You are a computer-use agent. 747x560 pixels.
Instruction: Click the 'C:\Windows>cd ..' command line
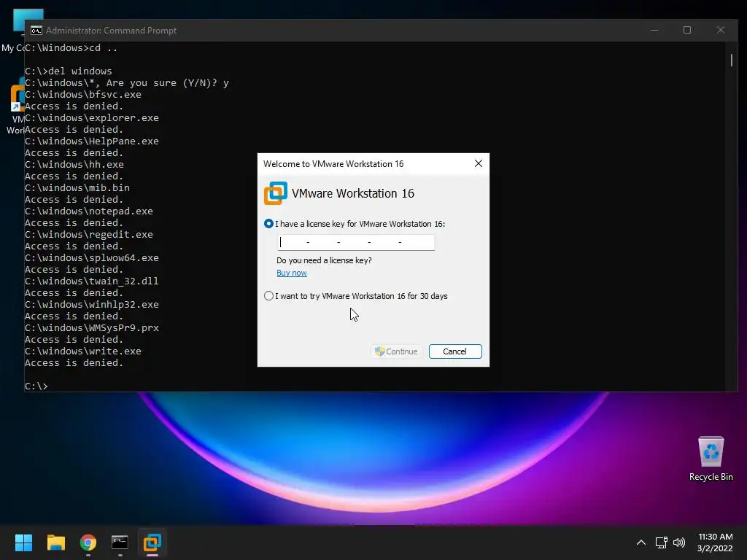pos(71,47)
